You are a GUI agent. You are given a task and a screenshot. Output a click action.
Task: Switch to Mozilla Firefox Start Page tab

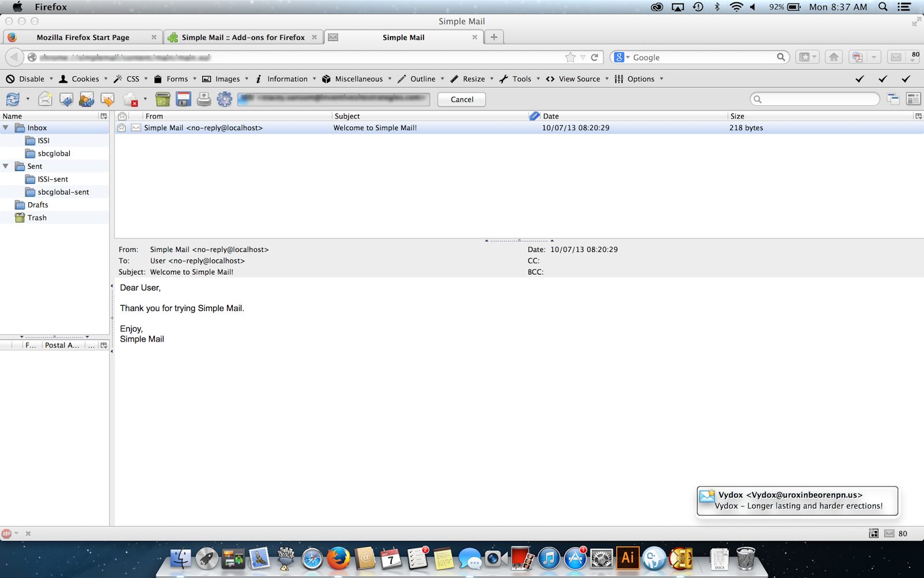tap(83, 37)
